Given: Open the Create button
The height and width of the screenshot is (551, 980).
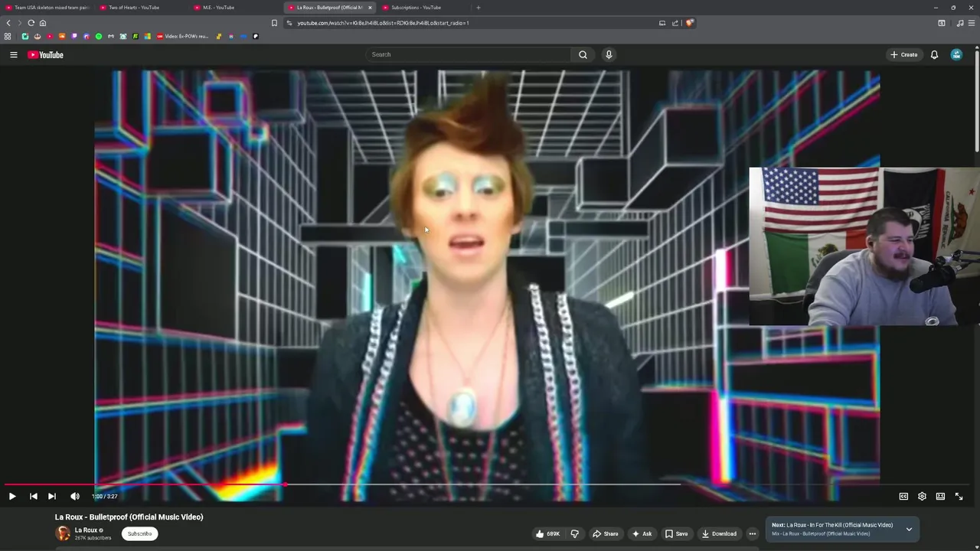Looking at the screenshot, I should [904, 54].
